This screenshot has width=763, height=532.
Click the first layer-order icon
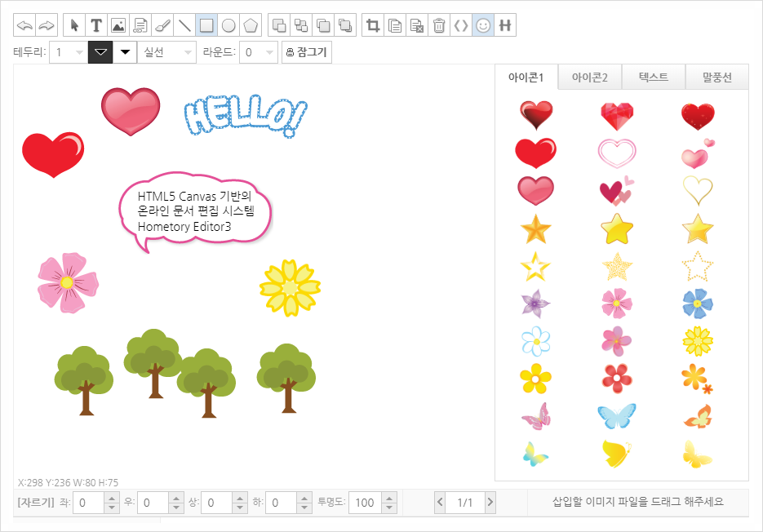pyautogui.click(x=279, y=25)
